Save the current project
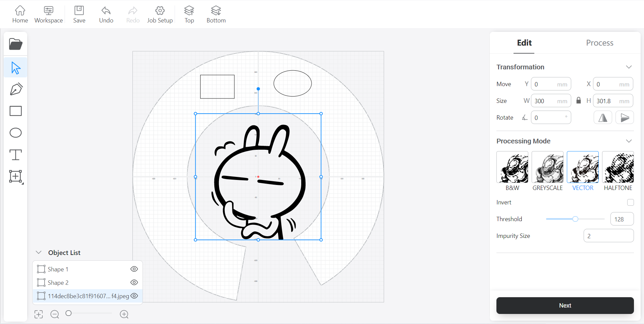 79,14
